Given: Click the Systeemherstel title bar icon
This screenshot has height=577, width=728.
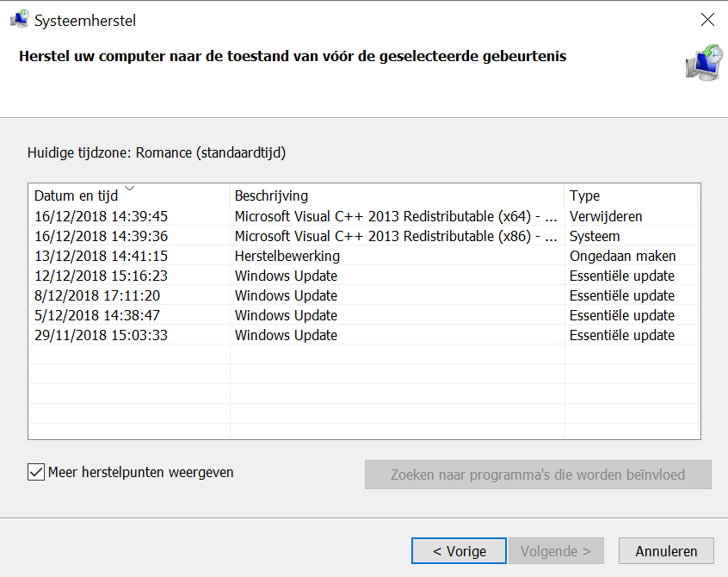Looking at the screenshot, I should click(x=20, y=20).
